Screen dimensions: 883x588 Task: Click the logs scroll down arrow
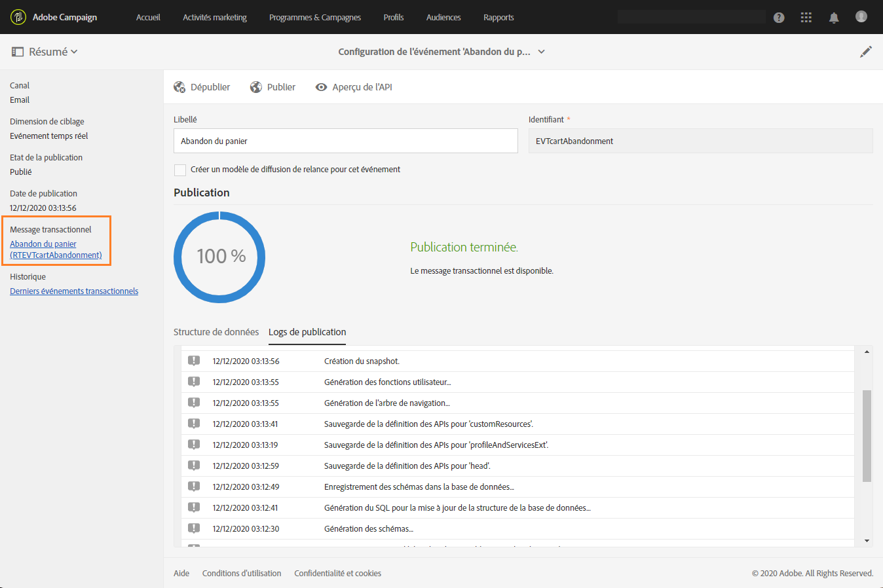click(867, 541)
